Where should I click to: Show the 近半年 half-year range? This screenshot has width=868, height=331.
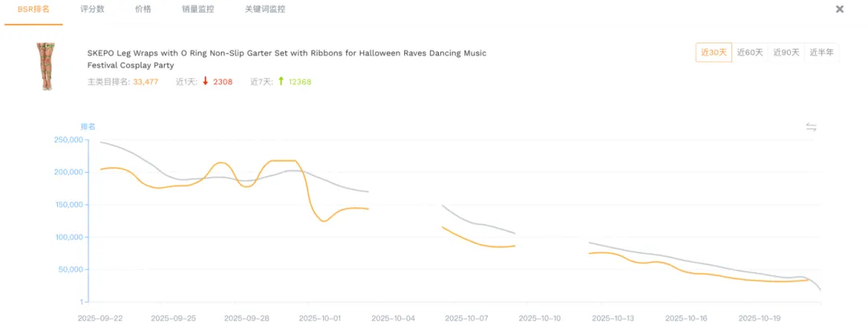tap(821, 52)
